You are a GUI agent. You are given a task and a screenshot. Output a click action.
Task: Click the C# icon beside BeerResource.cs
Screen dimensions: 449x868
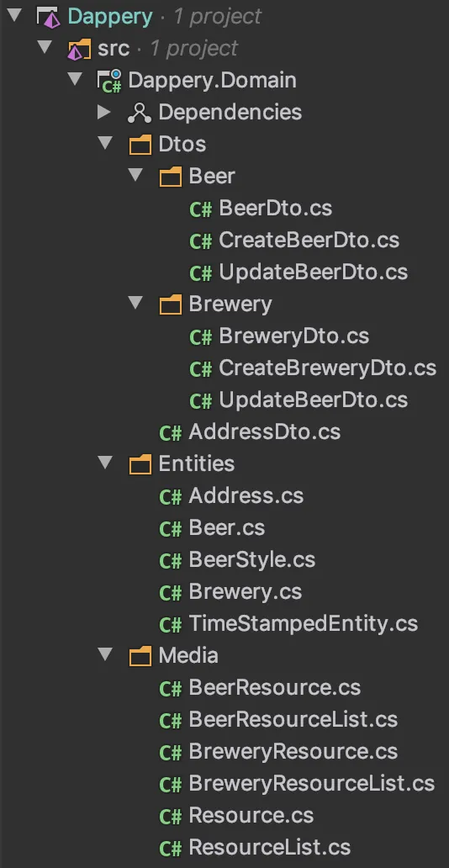[x=170, y=688]
